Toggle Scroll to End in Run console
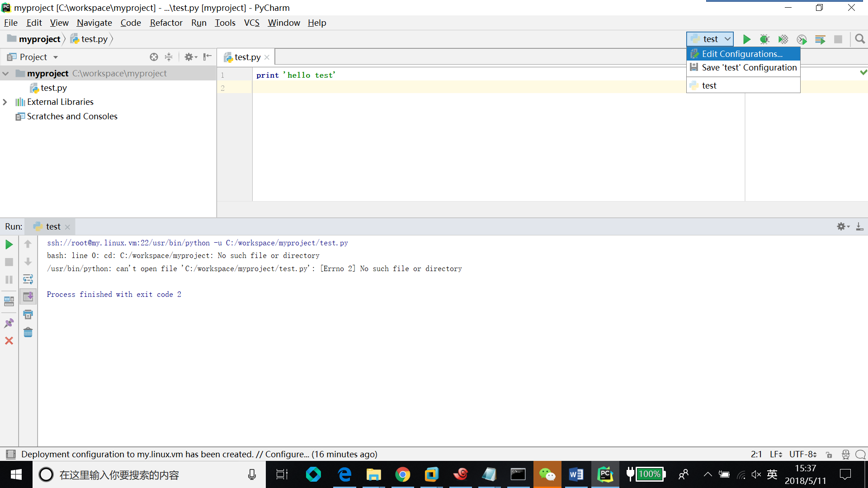This screenshot has height=488, width=868. pos(28,297)
